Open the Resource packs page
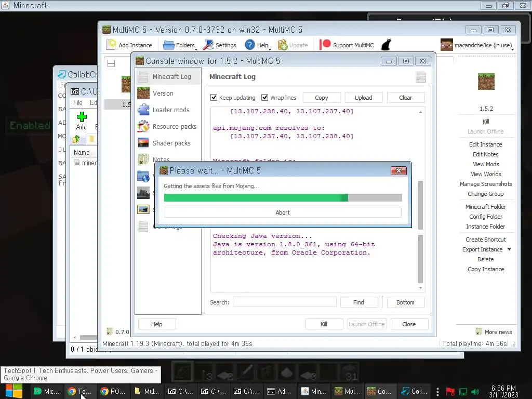 tap(169, 127)
